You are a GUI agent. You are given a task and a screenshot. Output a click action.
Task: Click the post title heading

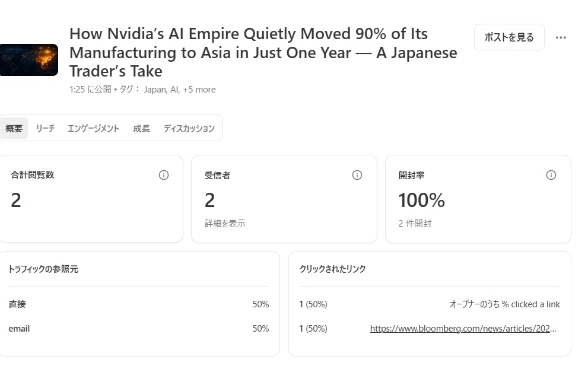pyautogui.click(x=263, y=52)
